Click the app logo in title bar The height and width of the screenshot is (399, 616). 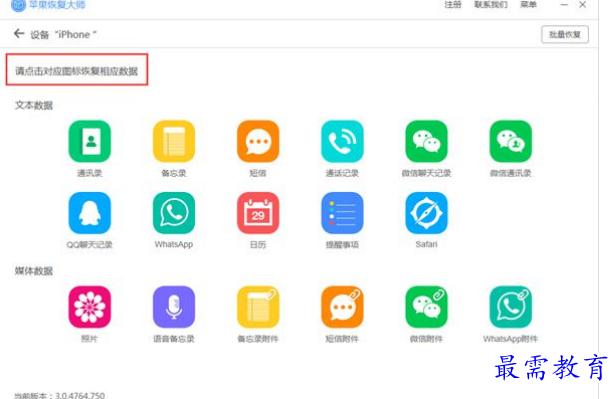(x=18, y=5)
